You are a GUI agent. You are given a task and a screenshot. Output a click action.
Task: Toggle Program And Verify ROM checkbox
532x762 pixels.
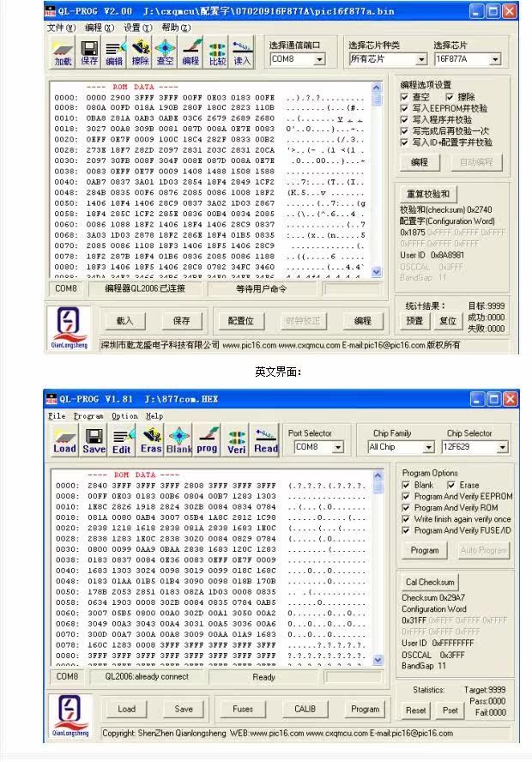(406, 507)
